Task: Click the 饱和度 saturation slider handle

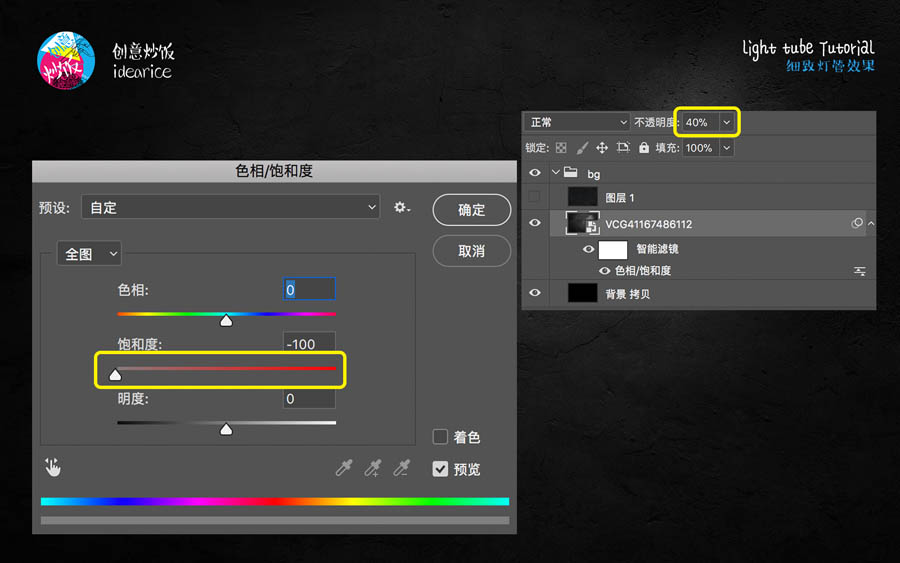Action: [115, 375]
